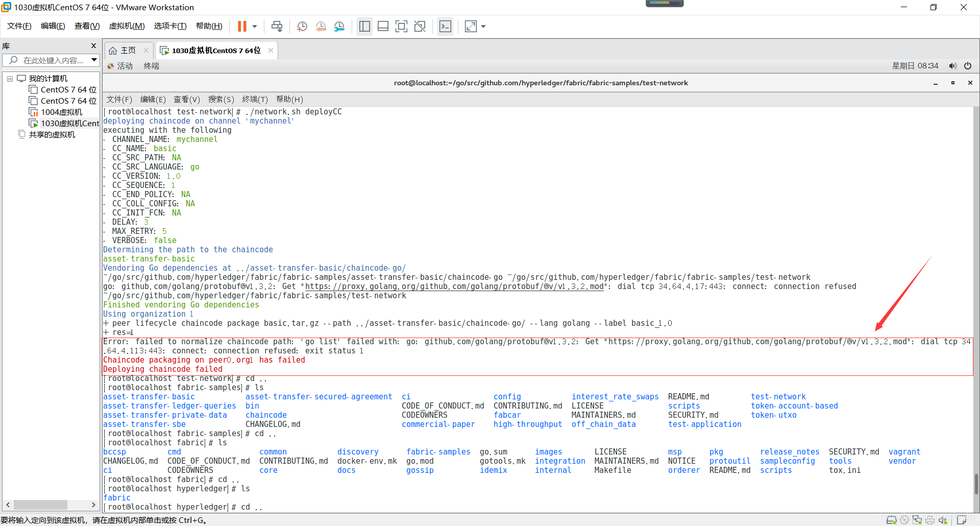
Task: Toggle the library sidebar view
Action: 364,26
